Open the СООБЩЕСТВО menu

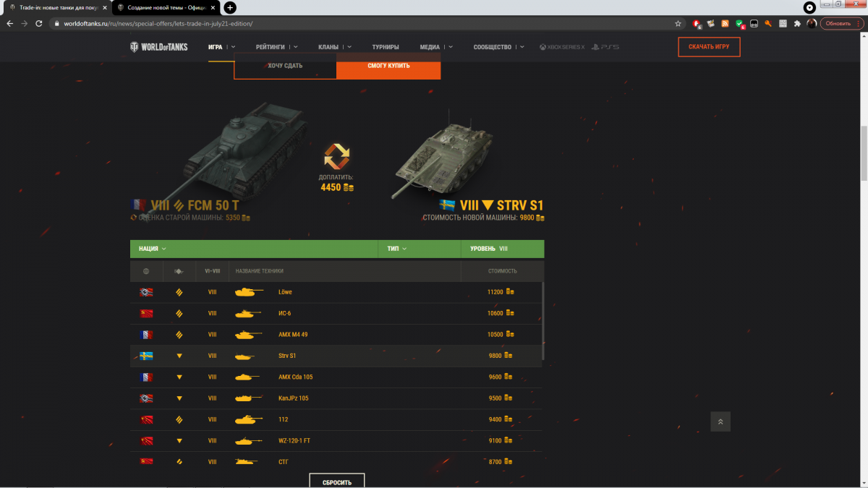pos(493,47)
